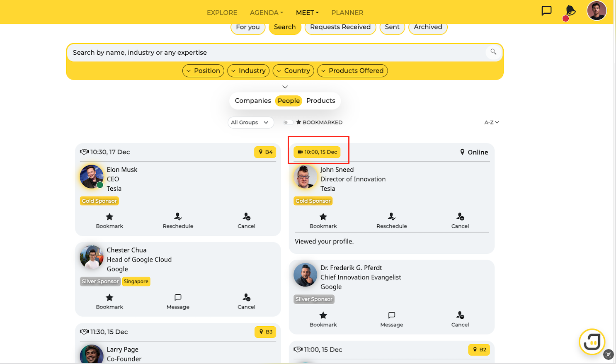Bookmark Dr. Frederik G. Pferdt
616x364 pixels.
click(323, 319)
